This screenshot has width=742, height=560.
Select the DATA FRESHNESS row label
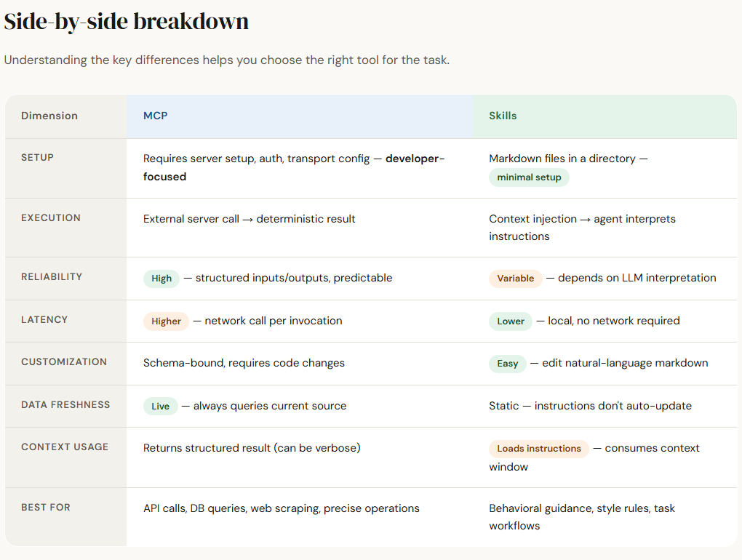coord(65,405)
